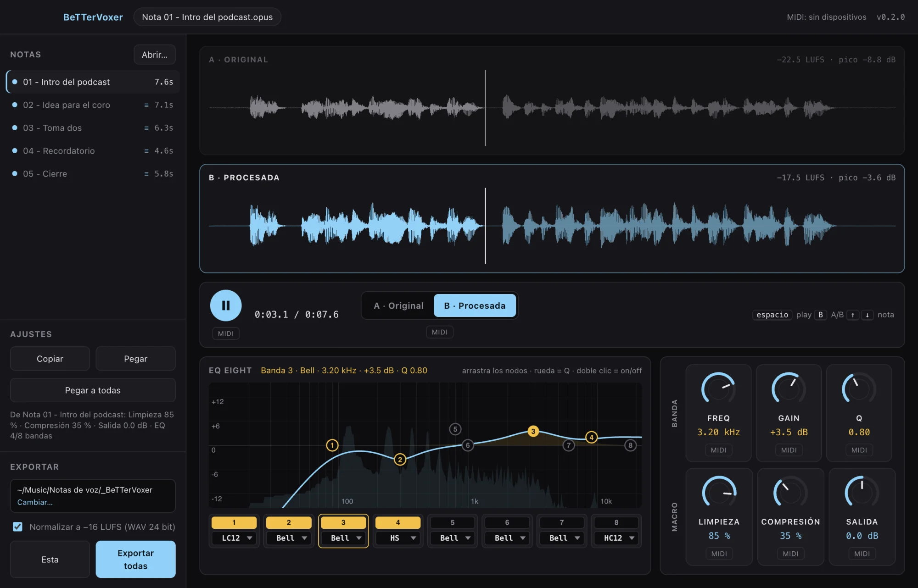Click Exportar todas button
This screenshot has height=588, width=918.
(x=135, y=559)
